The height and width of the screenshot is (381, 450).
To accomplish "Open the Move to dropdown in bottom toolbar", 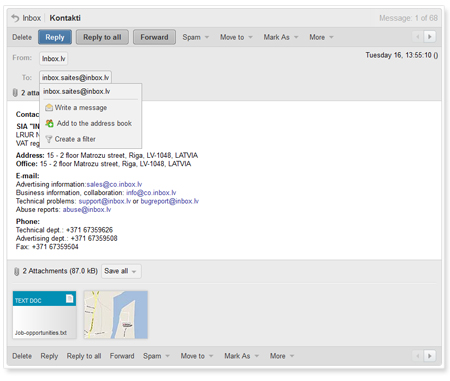I will point(197,356).
